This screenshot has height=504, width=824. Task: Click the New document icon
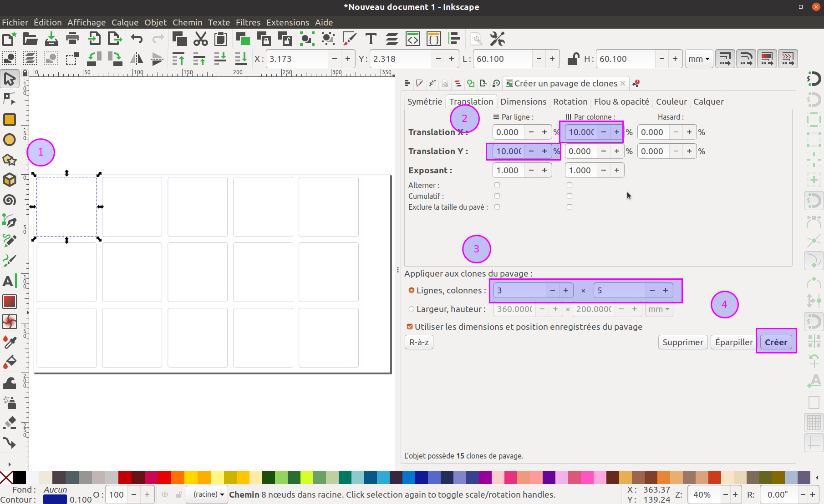pyautogui.click(x=9, y=39)
